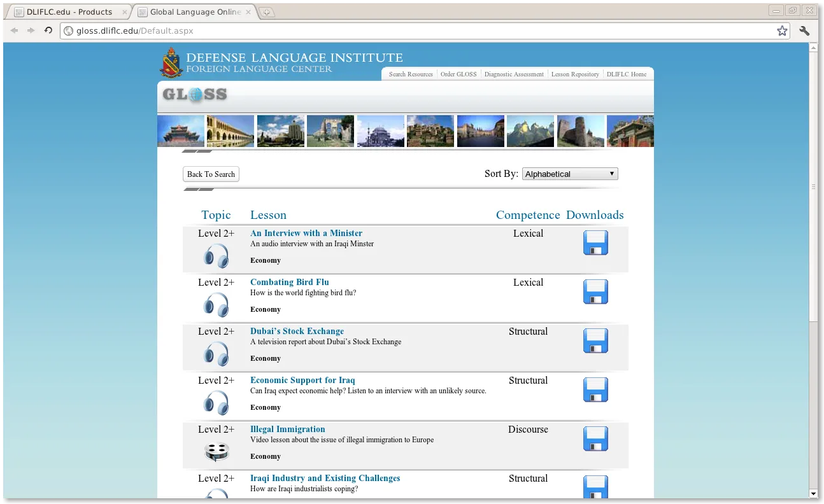Click the Back To Search button
This screenshot has height=504, width=824.
click(x=211, y=174)
